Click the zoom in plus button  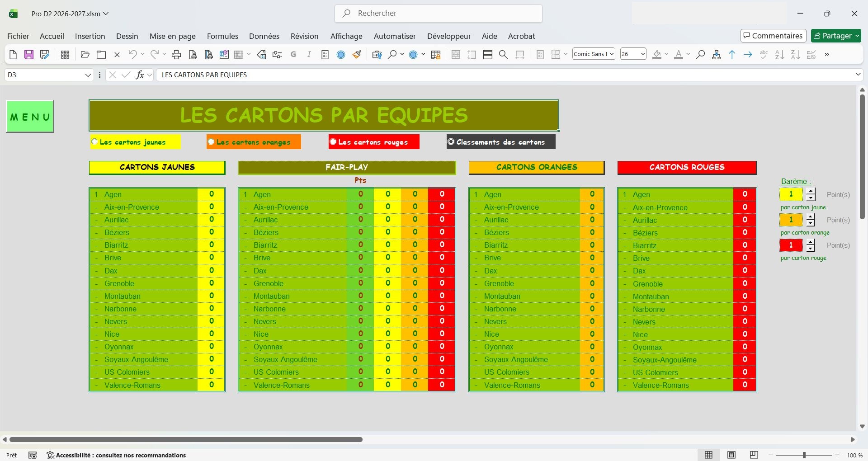point(837,455)
